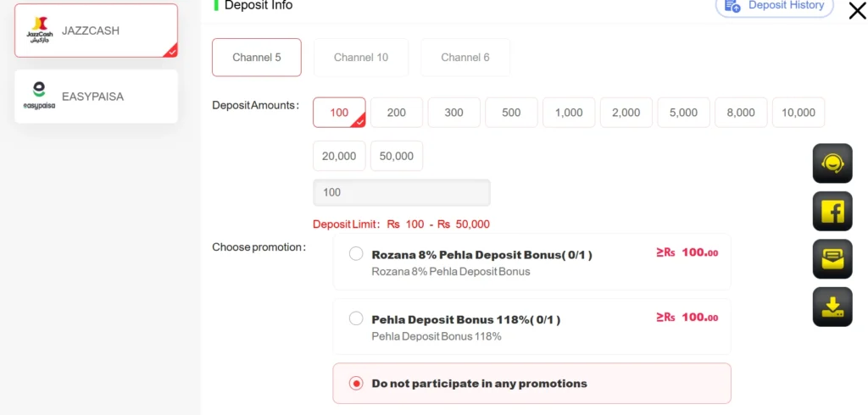Open Deposit History
Image resolution: width=868 pixels, height=415 pixels.
(x=775, y=6)
